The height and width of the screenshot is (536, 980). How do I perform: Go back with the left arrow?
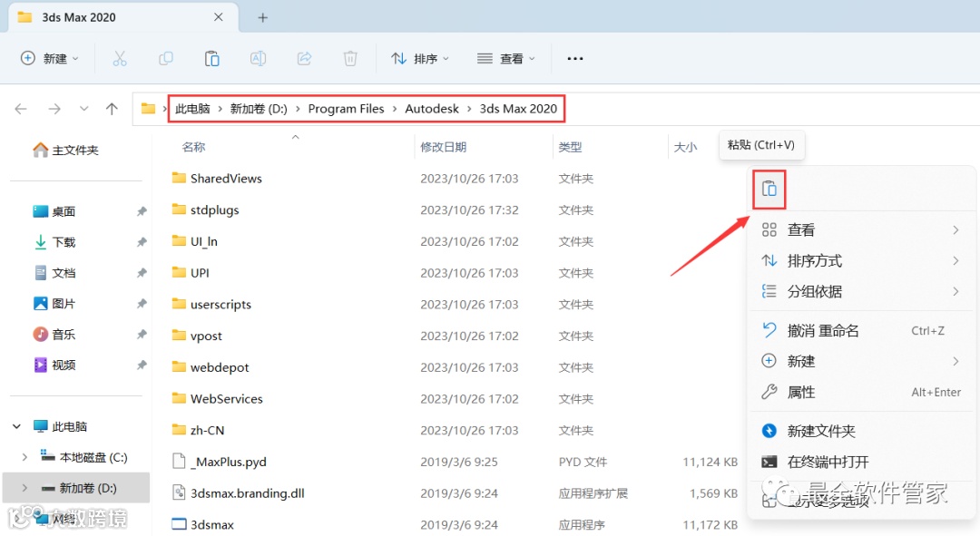[x=21, y=109]
